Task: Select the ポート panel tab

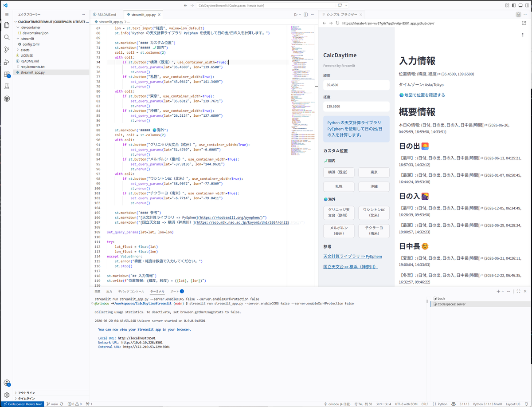Action: [x=177, y=291]
